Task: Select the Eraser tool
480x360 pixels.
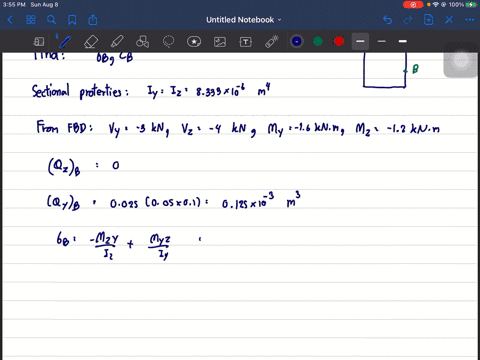Action: [91, 42]
